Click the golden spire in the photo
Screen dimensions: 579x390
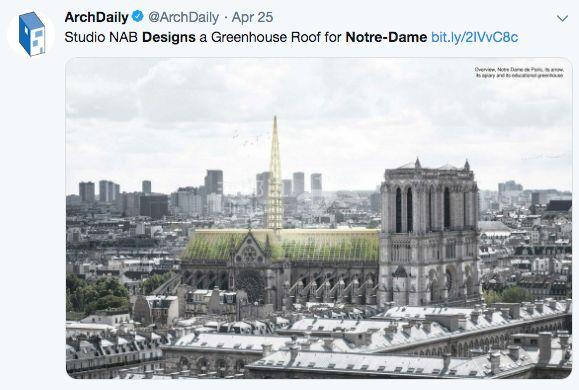[275, 174]
